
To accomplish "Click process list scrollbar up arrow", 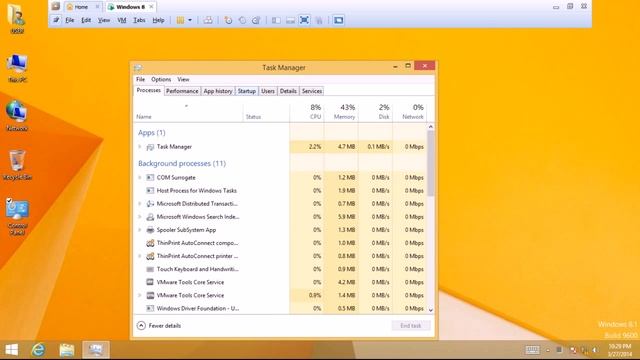I will click(x=431, y=127).
